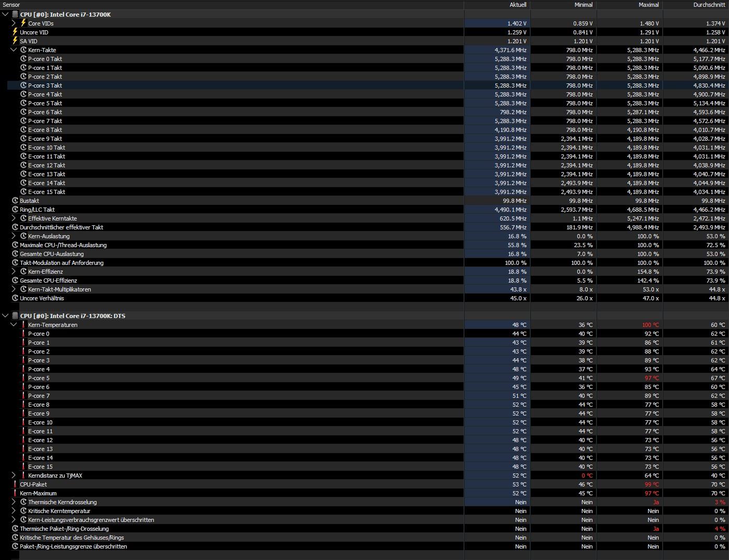Image resolution: width=729 pixels, height=560 pixels.
Task: Click the thermometer icon of Kern-Temperaturen
Action: coord(23,325)
